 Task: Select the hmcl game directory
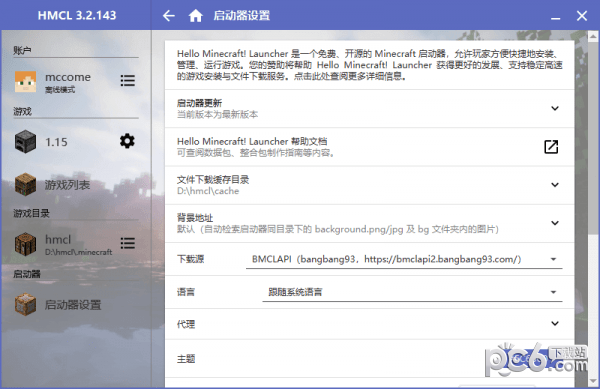click(76, 244)
